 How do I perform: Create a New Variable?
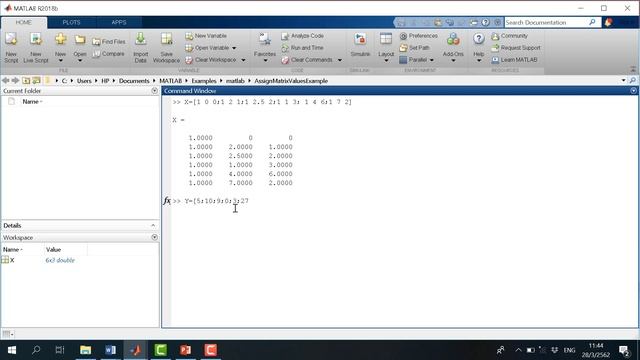[206, 36]
